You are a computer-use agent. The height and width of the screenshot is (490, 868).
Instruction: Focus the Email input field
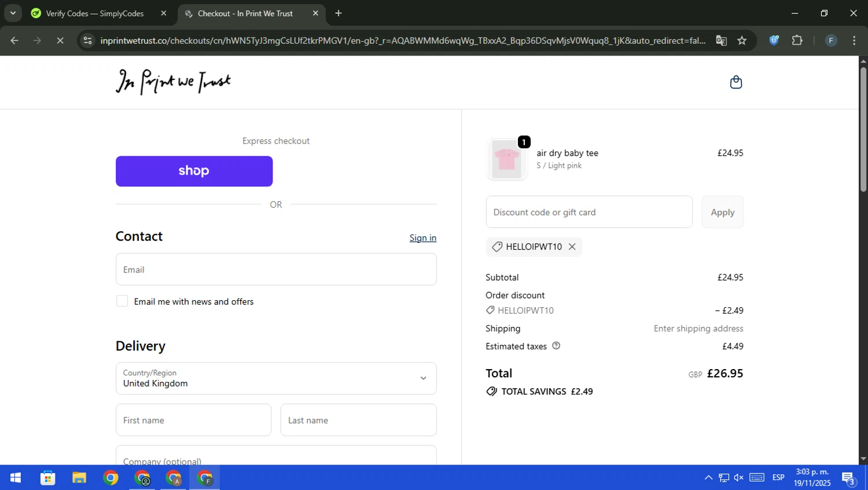click(276, 269)
